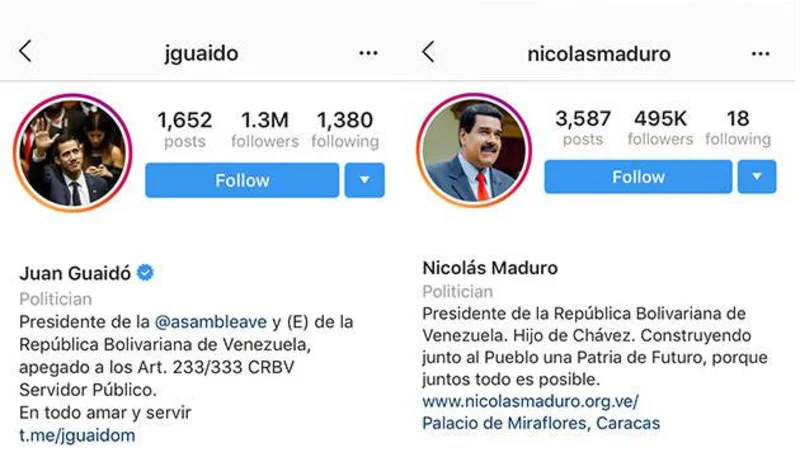The image size is (800, 450).
Task: Open the t.me/jguaidom link
Action: pyautogui.click(x=77, y=435)
